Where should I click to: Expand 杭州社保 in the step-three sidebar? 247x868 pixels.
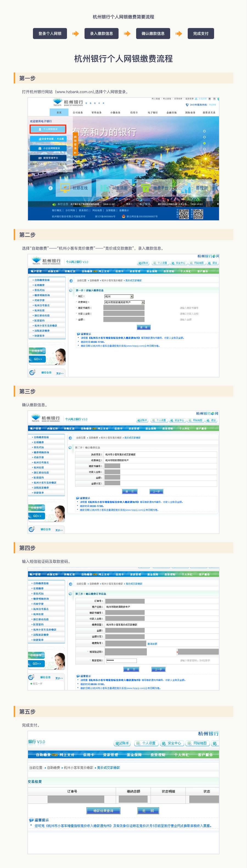pyautogui.click(x=38, y=468)
